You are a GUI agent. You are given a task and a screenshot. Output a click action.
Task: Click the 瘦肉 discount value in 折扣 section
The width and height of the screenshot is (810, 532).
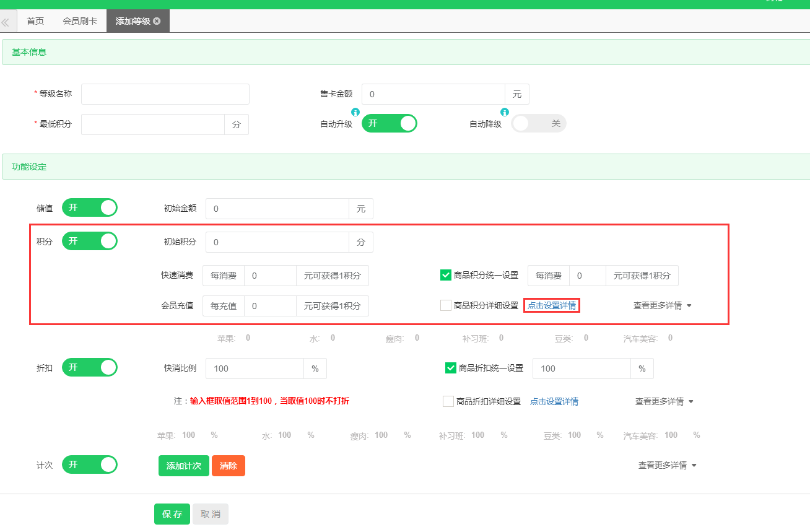tap(381, 435)
